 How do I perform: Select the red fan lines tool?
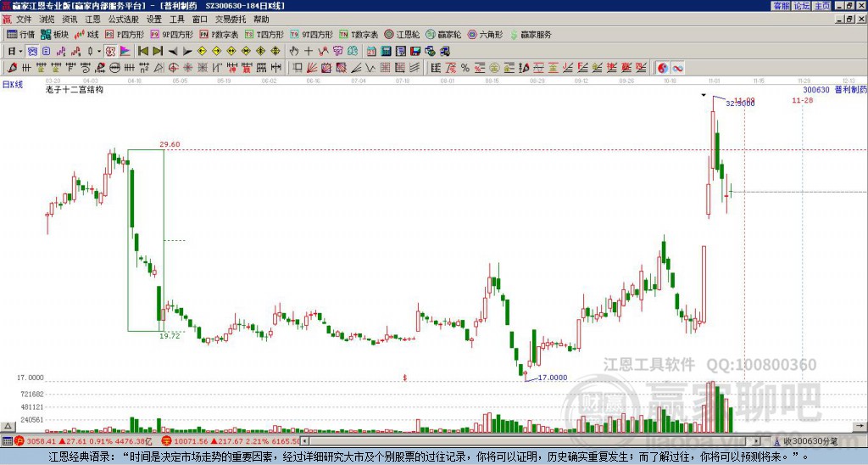pos(312,68)
